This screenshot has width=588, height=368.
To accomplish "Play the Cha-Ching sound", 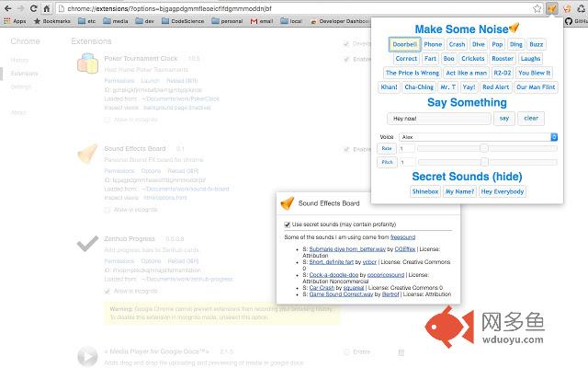I will (419, 87).
